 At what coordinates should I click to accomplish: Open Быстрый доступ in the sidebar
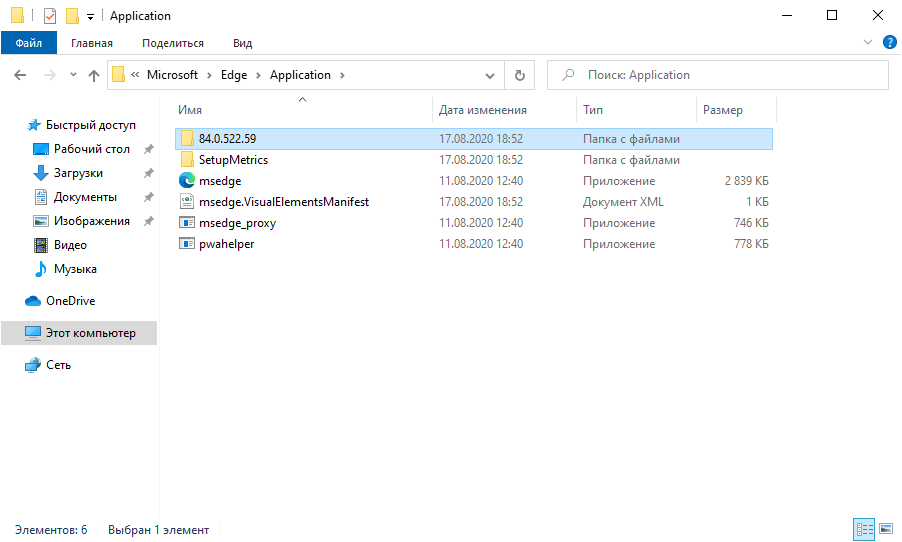point(91,125)
